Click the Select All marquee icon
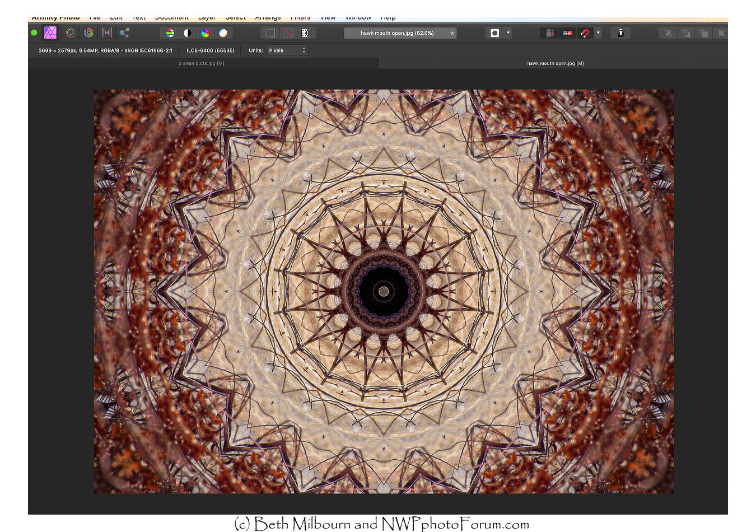The height and width of the screenshot is (532, 756). [270, 33]
